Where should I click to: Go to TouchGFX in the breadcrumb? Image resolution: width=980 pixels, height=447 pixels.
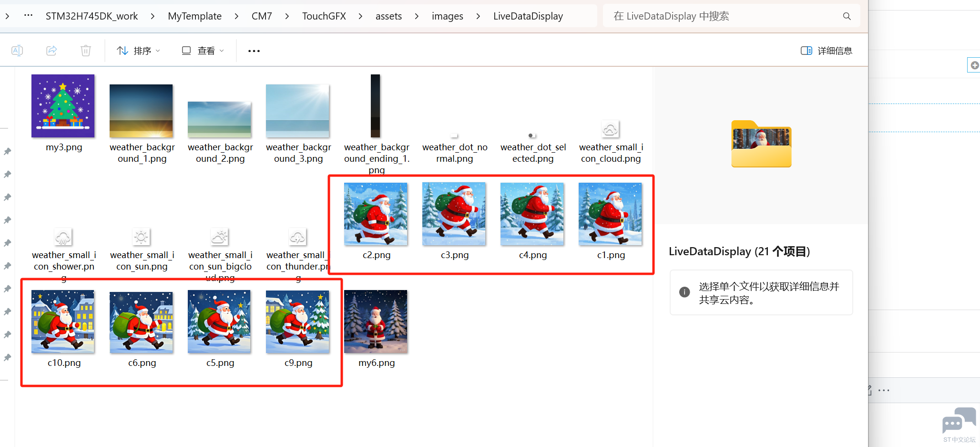coord(324,16)
